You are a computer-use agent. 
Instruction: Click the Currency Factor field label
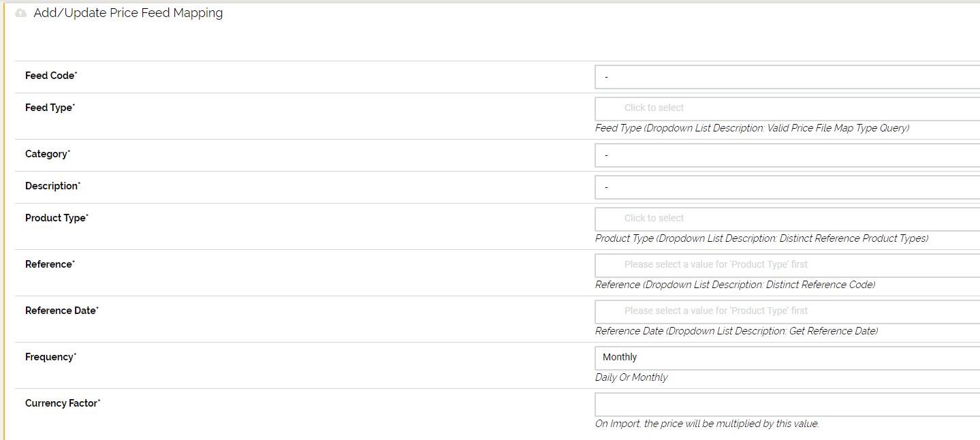point(63,403)
